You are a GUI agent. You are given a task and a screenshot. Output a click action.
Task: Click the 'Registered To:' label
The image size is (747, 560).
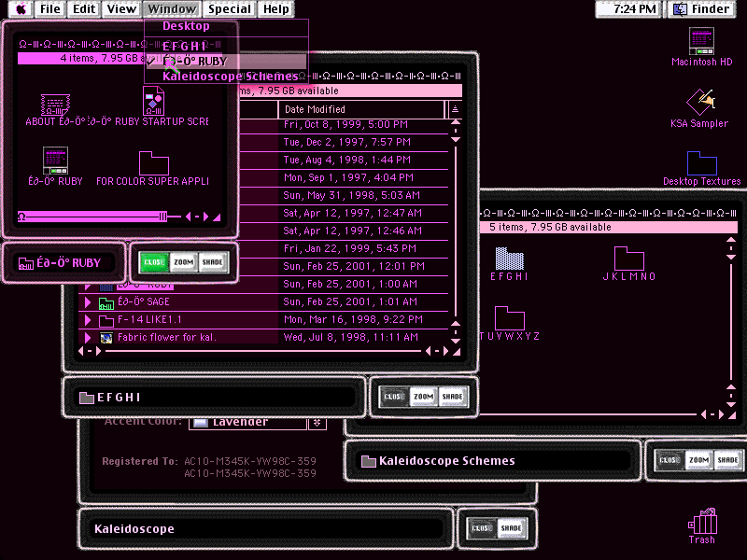click(x=140, y=461)
